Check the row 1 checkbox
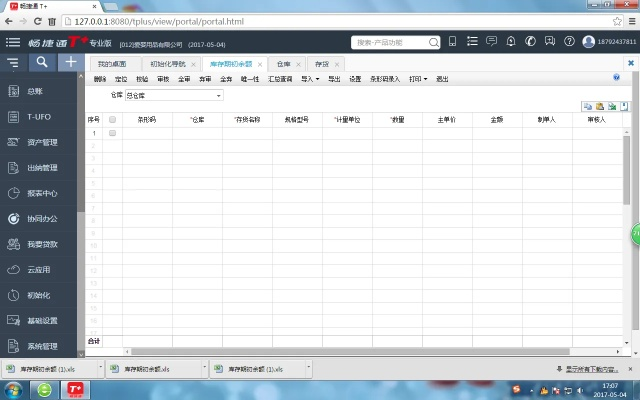This screenshot has height=400, width=640. click(112, 133)
